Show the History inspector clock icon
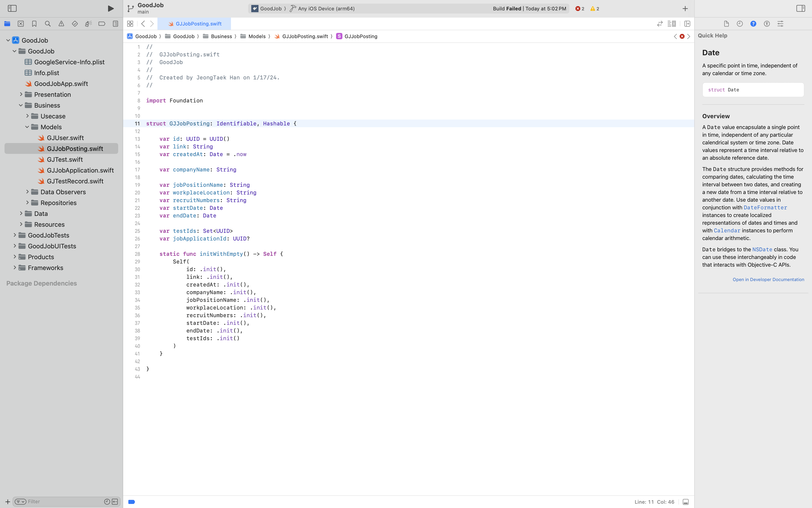 click(x=739, y=23)
